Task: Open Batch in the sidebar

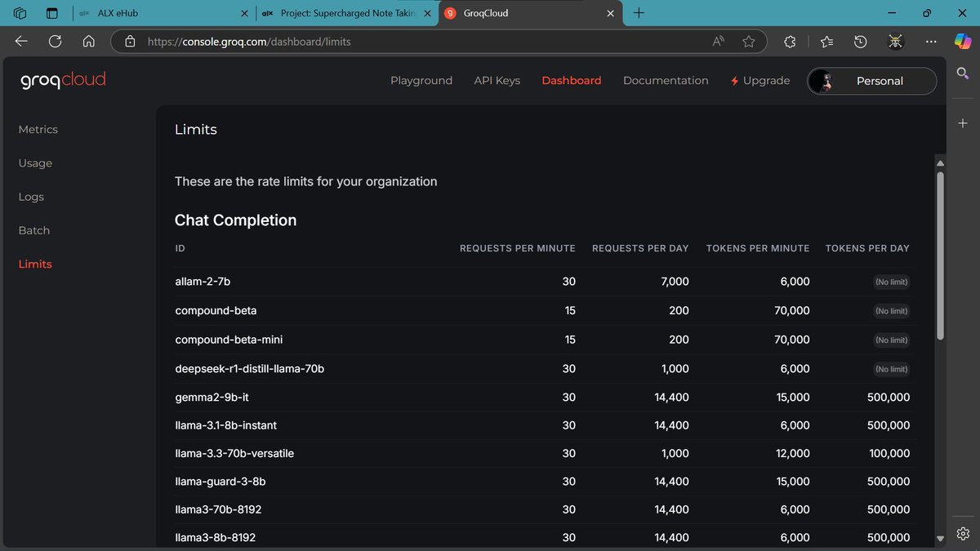Action: click(34, 230)
